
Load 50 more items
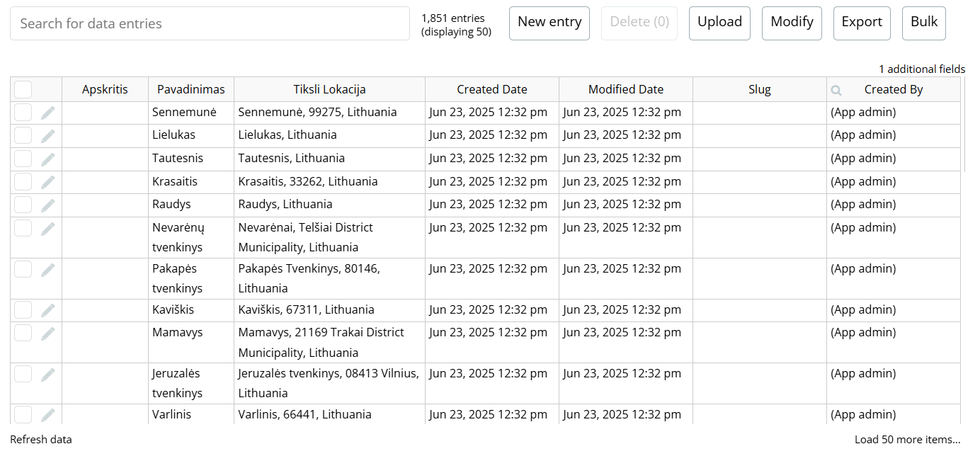[x=908, y=440]
